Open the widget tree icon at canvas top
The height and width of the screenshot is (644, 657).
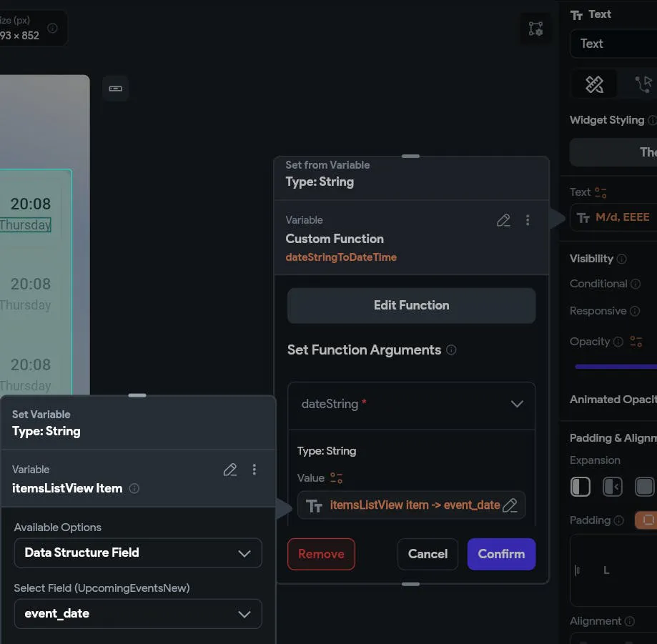(x=535, y=29)
